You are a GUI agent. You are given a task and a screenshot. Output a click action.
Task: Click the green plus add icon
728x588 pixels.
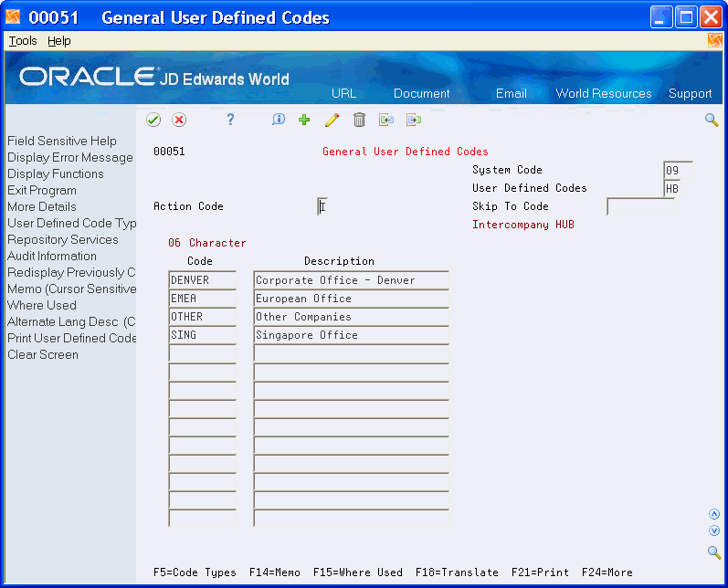[x=304, y=120]
